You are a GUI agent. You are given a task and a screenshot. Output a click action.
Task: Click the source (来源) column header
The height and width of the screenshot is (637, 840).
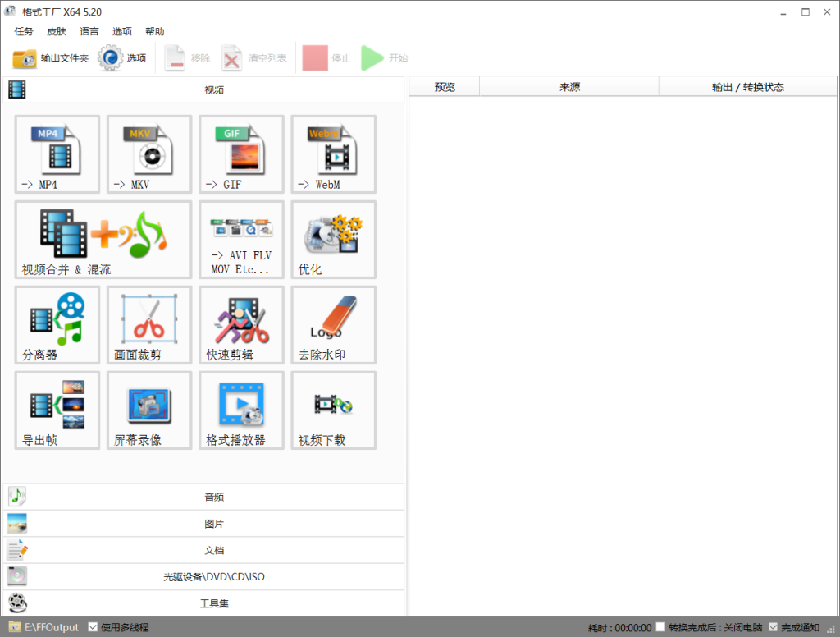pos(569,87)
